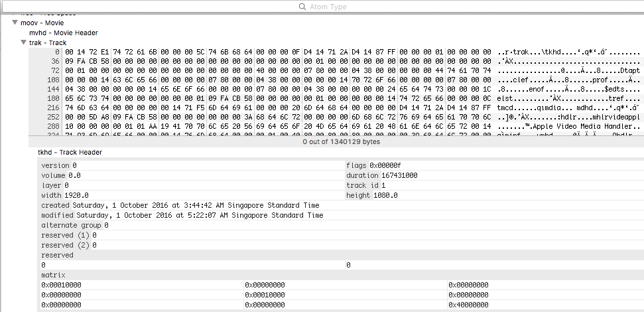Click the alternate group value 0
Image resolution: width=644 pixels, height=312 pixels.
[106, 225]
